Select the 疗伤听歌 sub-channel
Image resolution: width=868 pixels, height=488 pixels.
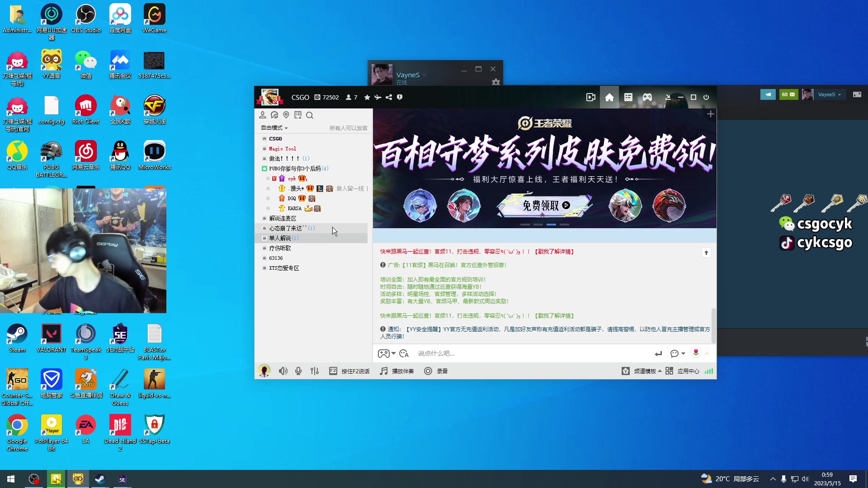pos(280,248)
